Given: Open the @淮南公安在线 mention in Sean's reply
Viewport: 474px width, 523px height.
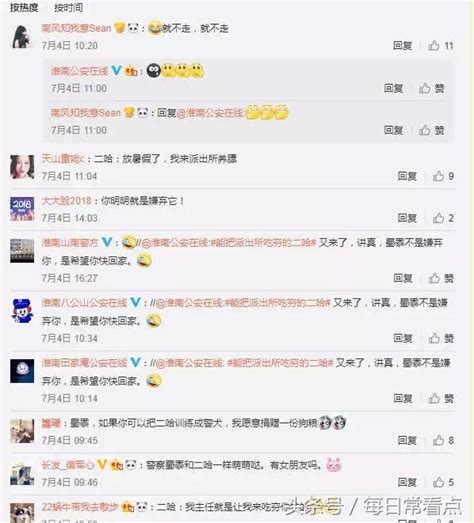Looking at the screenshot, I should [210, 113].
